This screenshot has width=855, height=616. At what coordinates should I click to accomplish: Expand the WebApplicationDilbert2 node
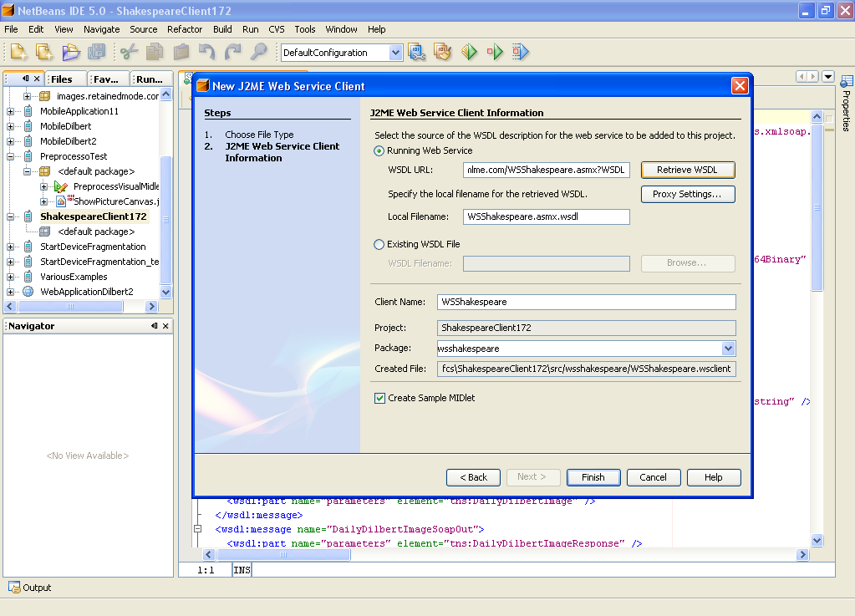10,292
